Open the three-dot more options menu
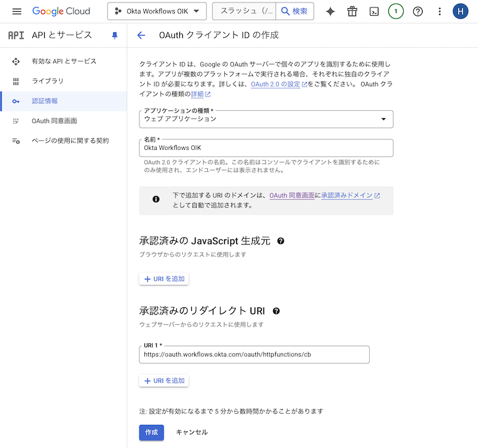The height and width of the screenshot is (448, 478). 439,11
